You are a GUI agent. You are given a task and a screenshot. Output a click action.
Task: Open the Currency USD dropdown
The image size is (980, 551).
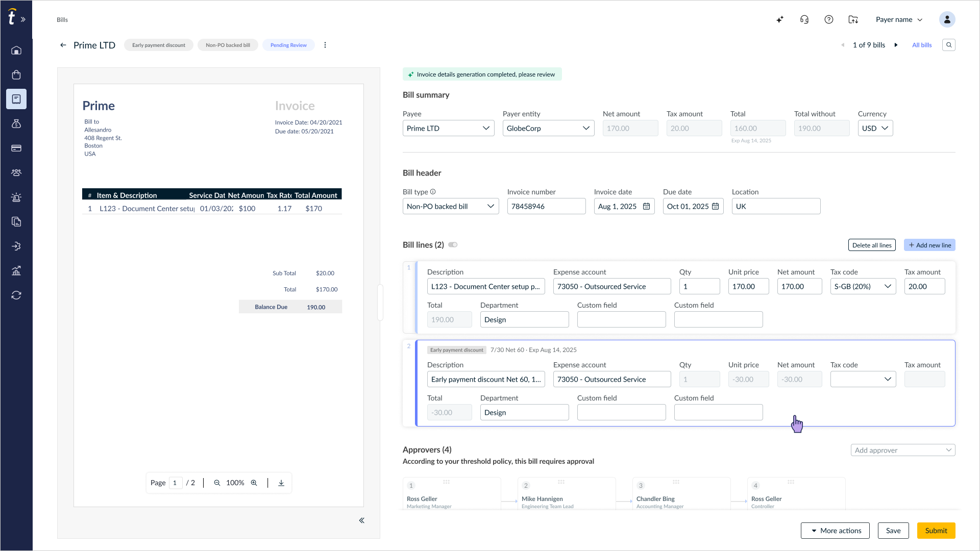coord(875,128)
